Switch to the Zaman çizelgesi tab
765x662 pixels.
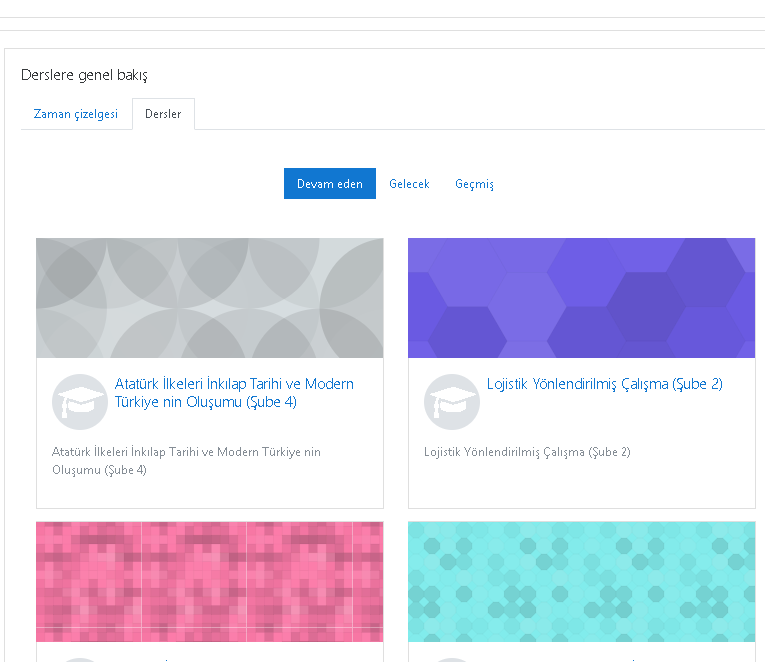76,114
